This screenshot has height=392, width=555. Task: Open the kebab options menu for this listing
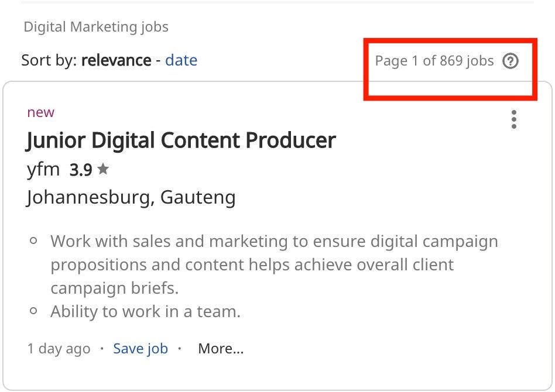(513, 120)
